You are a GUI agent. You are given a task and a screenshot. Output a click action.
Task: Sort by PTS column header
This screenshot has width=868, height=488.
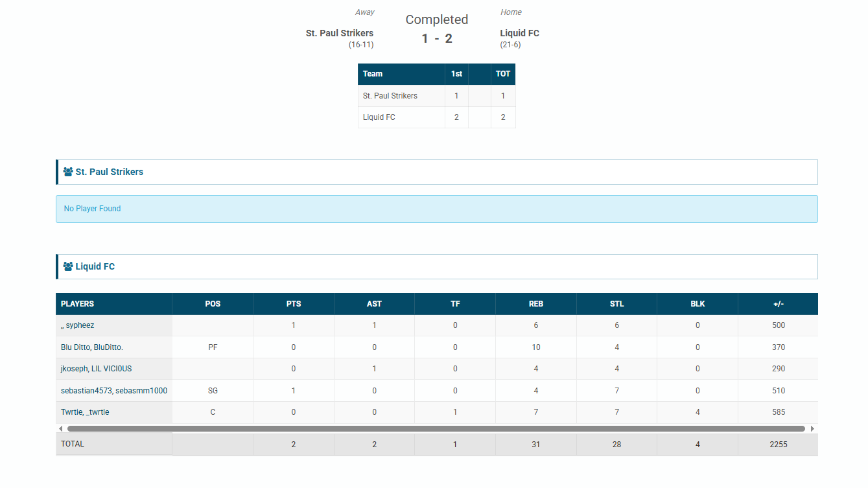click(x=294, y=304)
